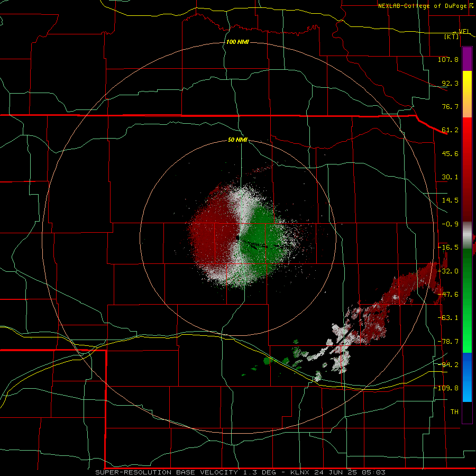476x476 pixels.
Task: Click the -94.2 velocity scale value
Action: [448, 365]
